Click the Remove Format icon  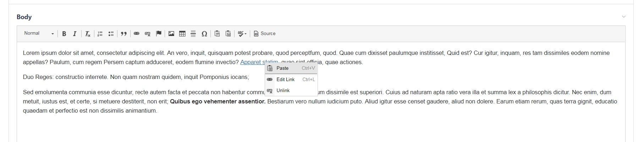click(88, 34)
